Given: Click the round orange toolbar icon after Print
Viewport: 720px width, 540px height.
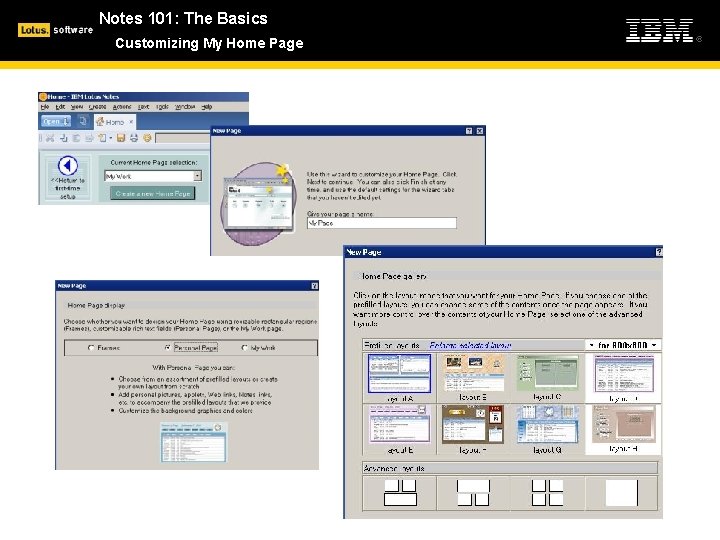Looking at the screenshot, I should (147, 138).
